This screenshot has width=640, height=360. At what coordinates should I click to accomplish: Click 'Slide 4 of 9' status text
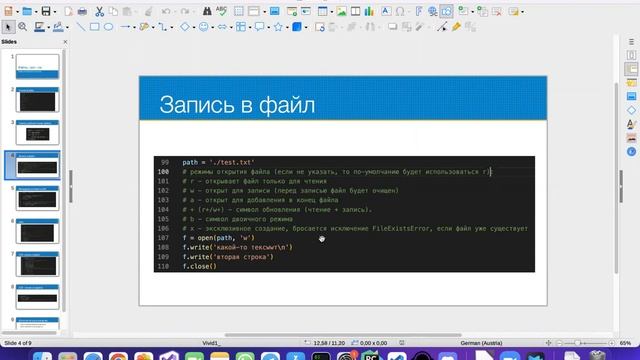pyautogui.click(x=18, y=343)
